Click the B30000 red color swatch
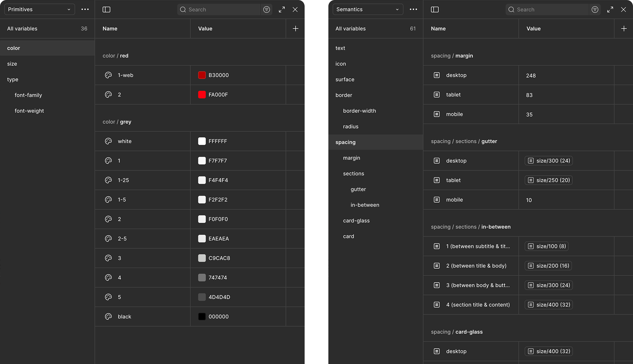Image resolution: width=633 pixels, height=364 pixels. click(202, 75)
